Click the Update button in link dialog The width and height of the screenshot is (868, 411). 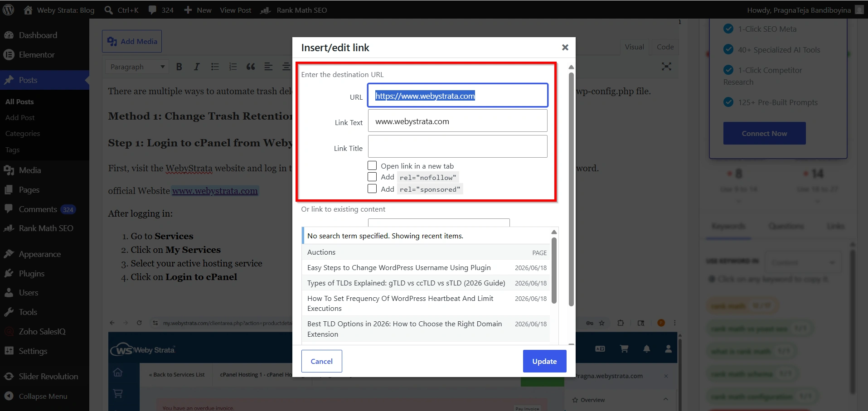click(x=544, y=361)
